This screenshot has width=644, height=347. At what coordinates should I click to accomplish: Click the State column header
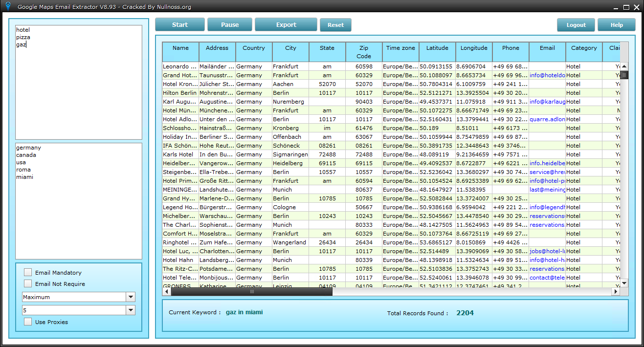327,52
